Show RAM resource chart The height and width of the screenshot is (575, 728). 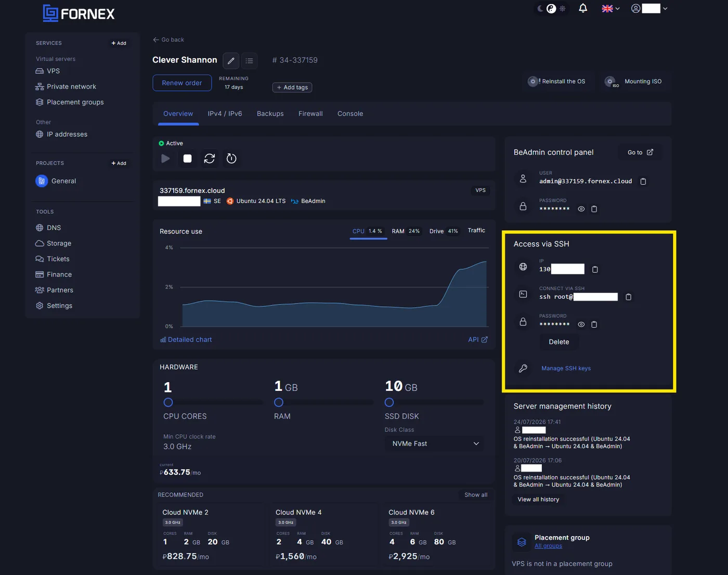[406, 231]
